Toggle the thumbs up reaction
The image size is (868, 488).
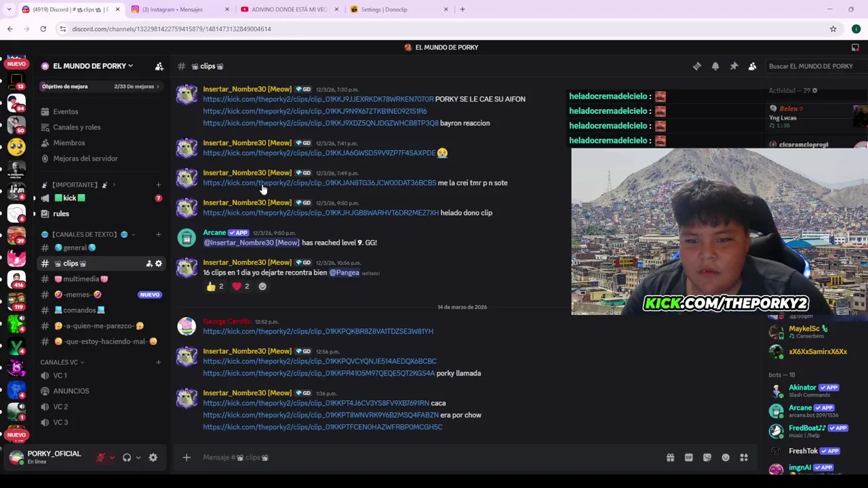coord(216,287)
